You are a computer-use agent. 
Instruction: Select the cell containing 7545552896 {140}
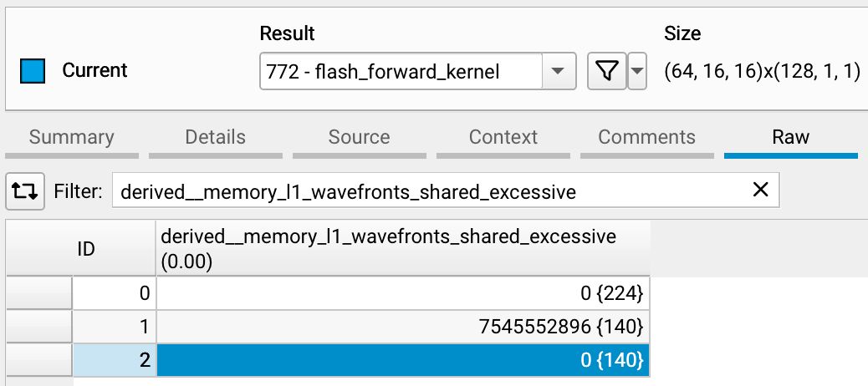(x=403, y=326)
